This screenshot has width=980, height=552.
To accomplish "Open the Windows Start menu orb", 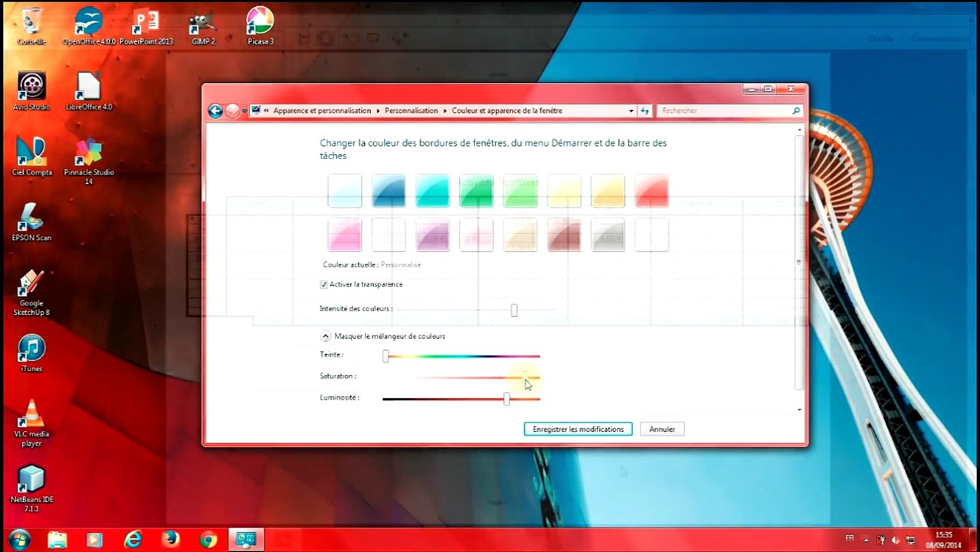I will (19, 539).
